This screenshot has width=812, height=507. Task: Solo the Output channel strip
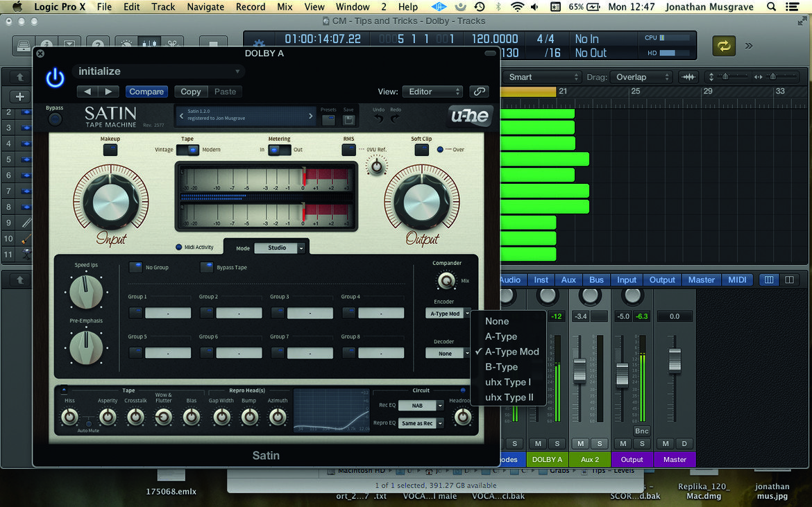pos(642,443)
